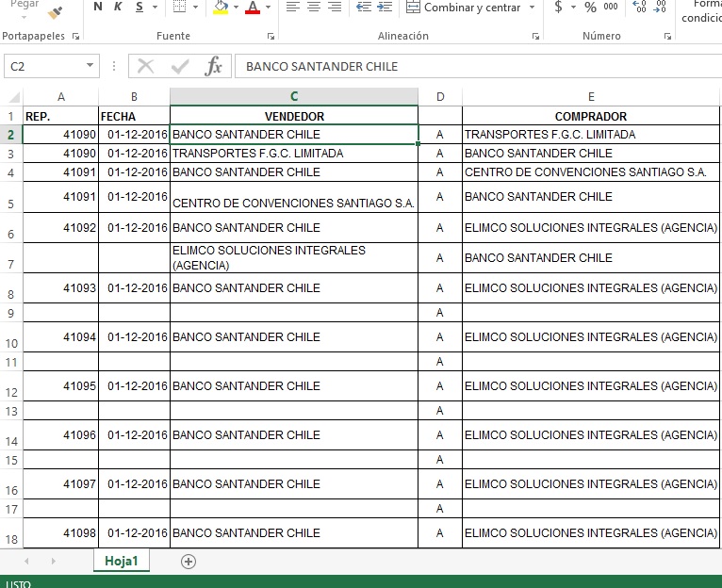Click cell with 41098

click(60, 532)
